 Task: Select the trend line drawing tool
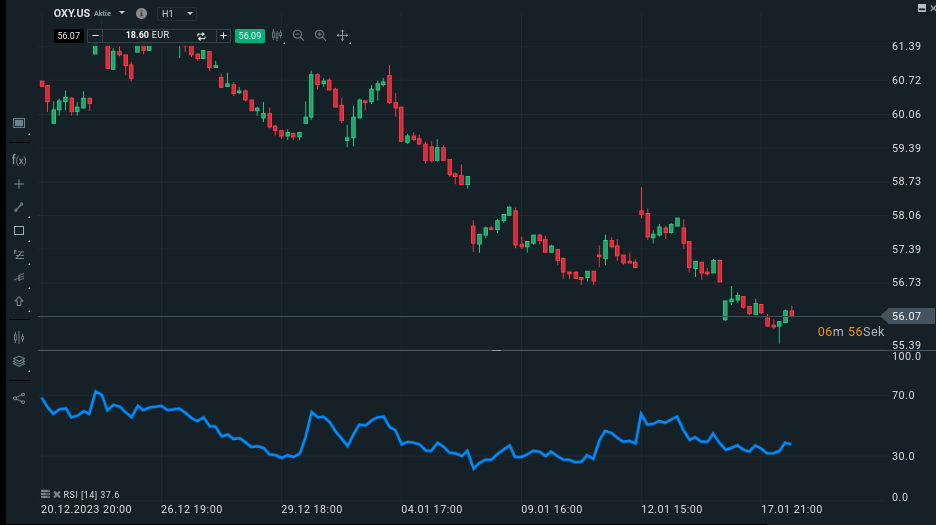pyautogui.click(x=19, y=207)
